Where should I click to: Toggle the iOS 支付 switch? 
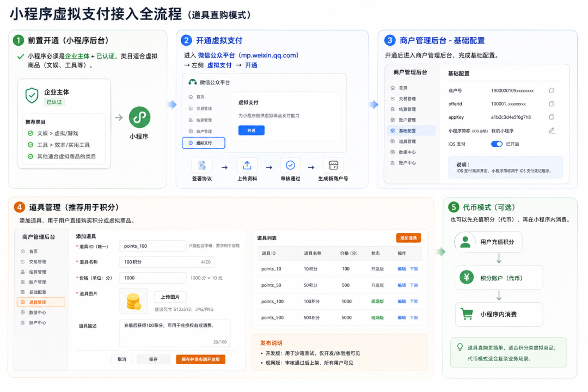coord(497,144)
